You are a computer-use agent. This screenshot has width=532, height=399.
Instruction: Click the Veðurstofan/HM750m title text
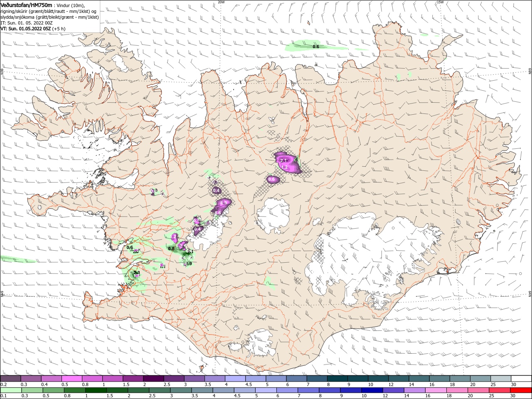26,5
